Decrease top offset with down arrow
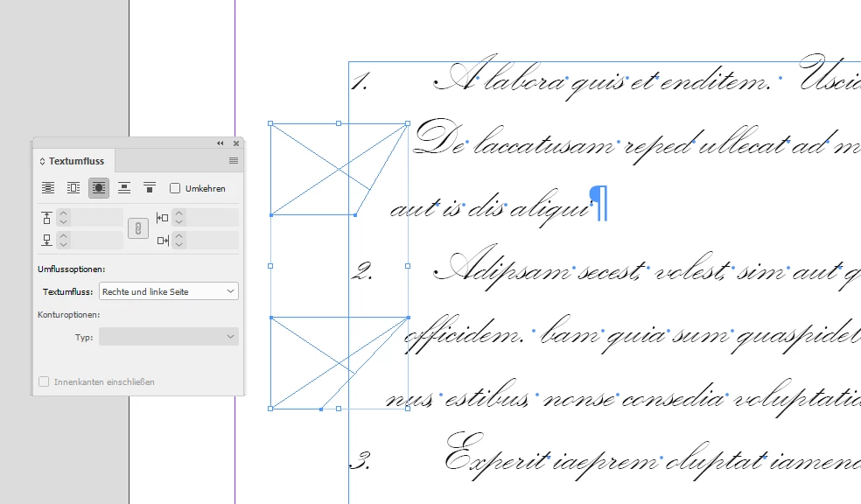This screenshot has height=504, width=861. (63, 221)
